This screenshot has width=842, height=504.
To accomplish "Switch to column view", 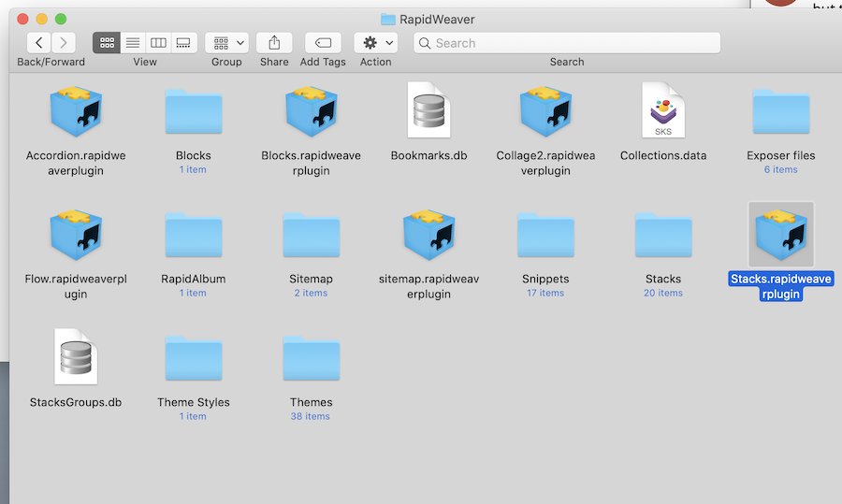I will (x=158, y=43).
